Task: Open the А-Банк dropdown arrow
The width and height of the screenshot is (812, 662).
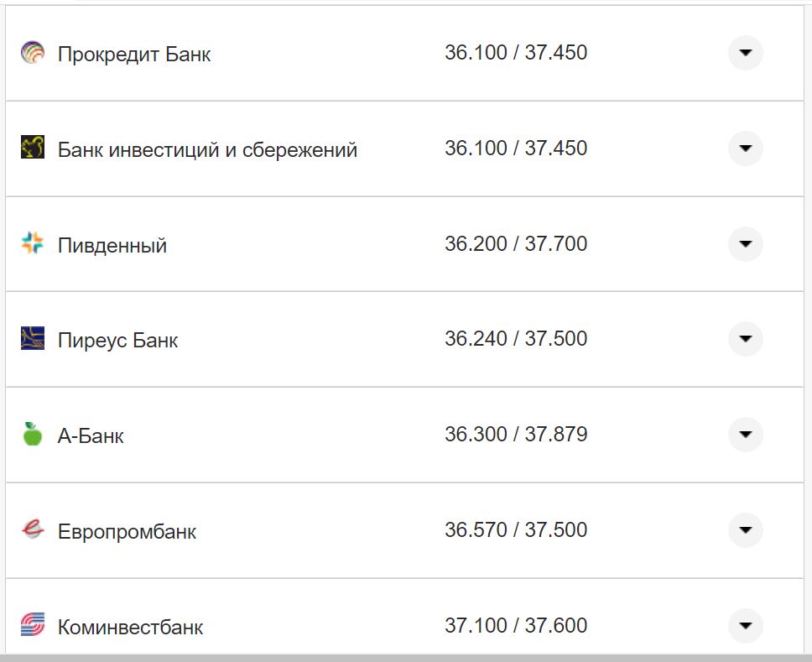Action: pyautogui.click(x=745, y=435)
